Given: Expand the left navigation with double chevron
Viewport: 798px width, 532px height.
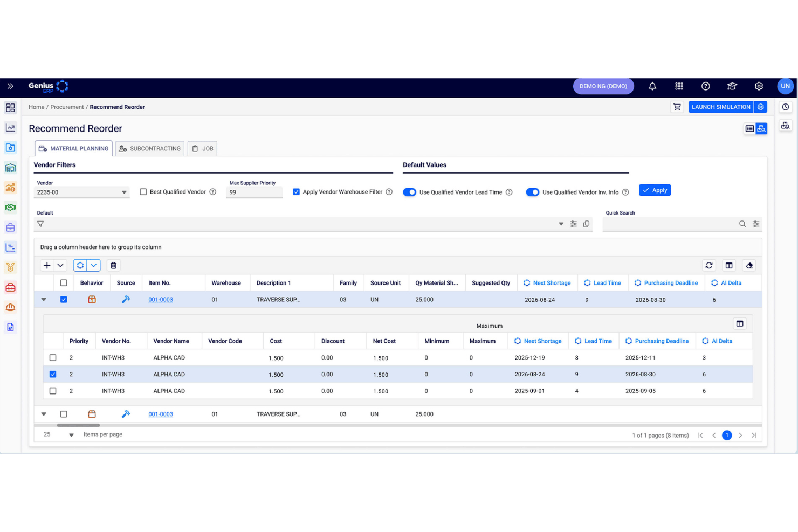Looking at the screenshot, I should pos(10,86).
